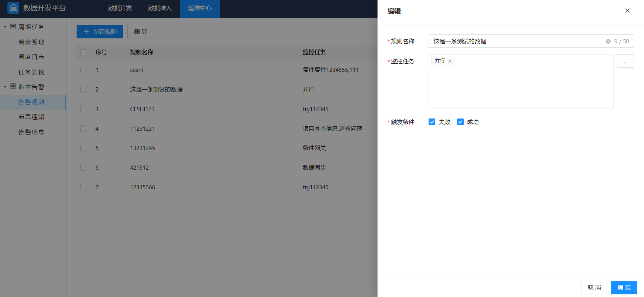Screen dimensions: 644x297
Task: Click the data platform logo icon
Action: 13,8
